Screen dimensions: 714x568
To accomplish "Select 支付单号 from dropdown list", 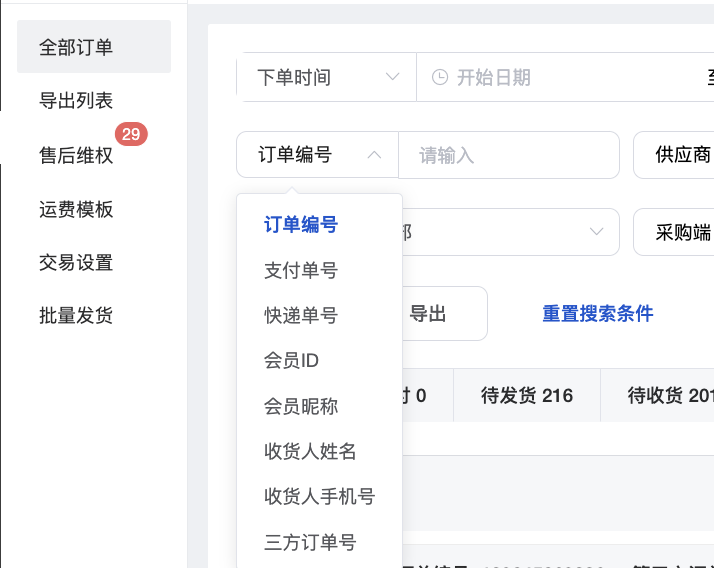I will (x=300, y=270).
